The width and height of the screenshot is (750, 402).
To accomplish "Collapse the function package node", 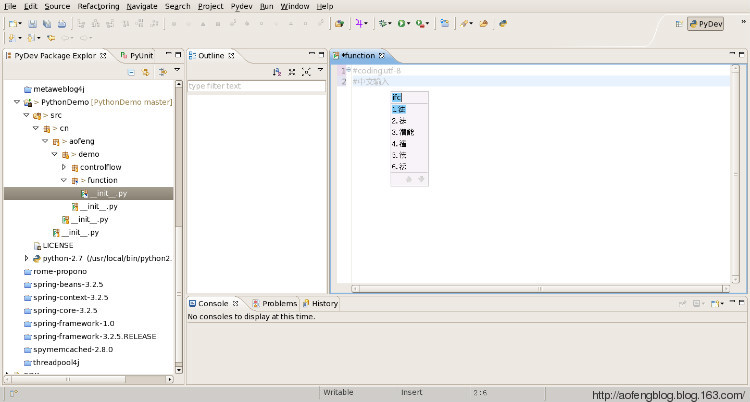I will (x=64, y=180).
